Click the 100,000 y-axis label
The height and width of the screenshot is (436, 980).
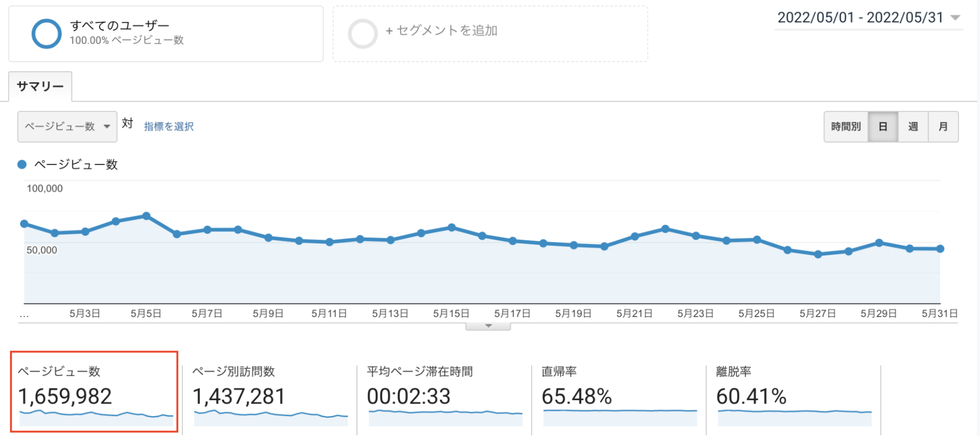(x=45, y=189)
